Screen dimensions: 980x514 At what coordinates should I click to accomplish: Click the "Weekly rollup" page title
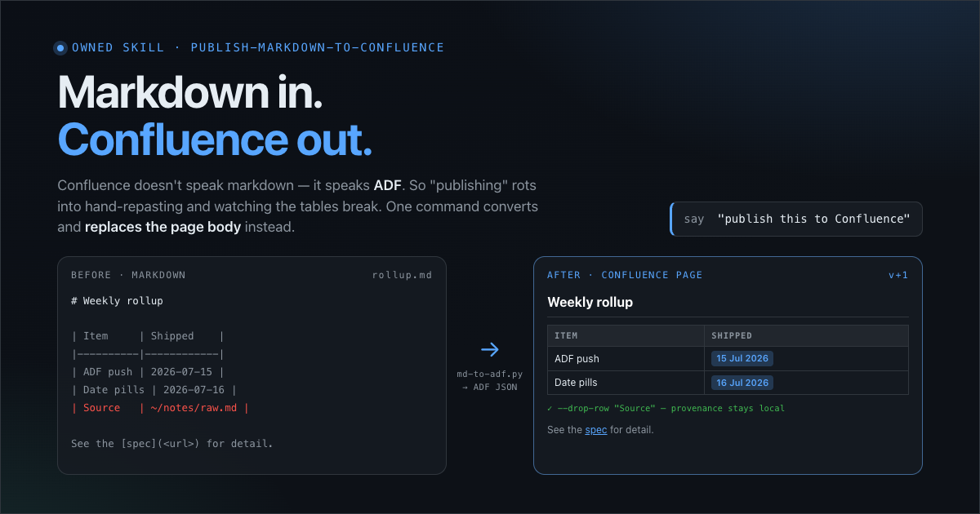click(590, 302)
